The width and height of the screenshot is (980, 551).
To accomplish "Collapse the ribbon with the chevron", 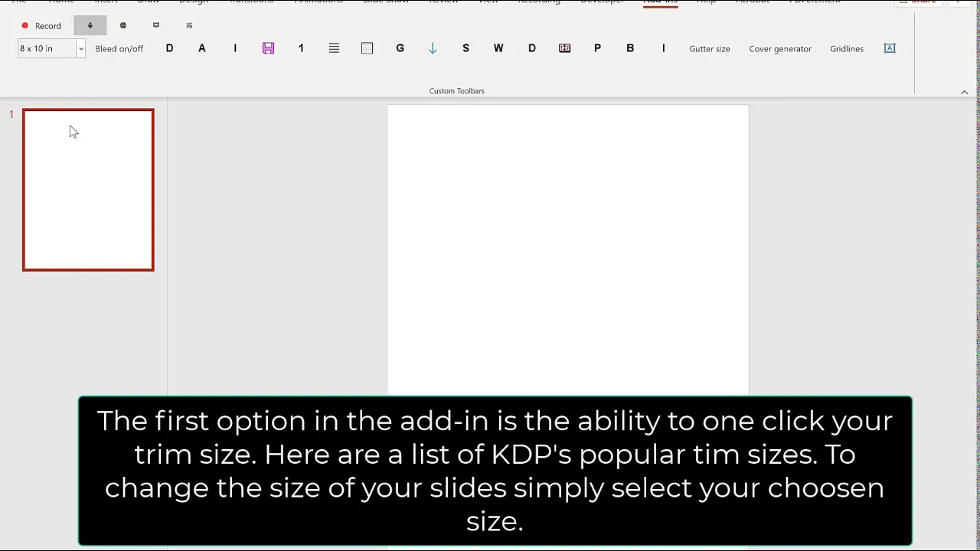I will (x=965, y=92).
